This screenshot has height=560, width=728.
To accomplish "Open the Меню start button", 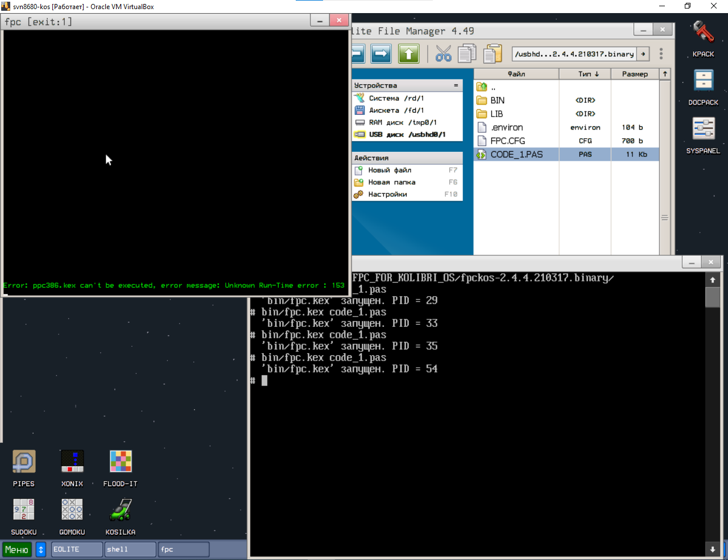I will coord(17,550).
